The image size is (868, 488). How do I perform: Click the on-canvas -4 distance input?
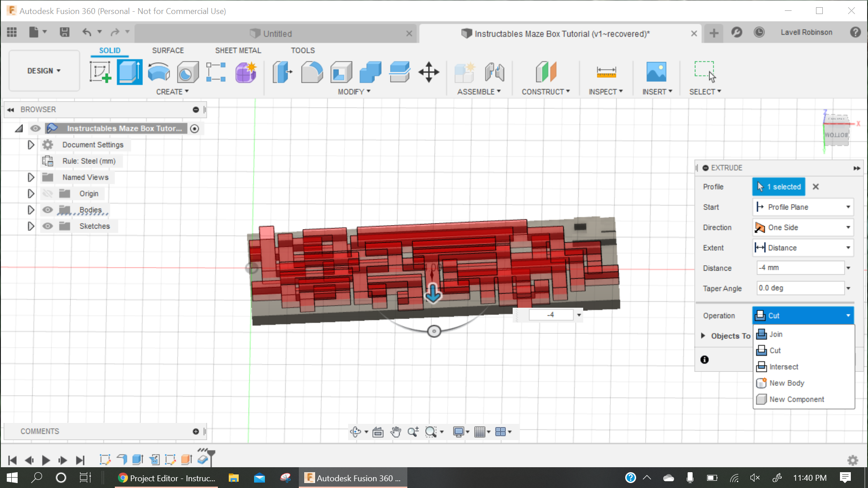coord(551,315)
